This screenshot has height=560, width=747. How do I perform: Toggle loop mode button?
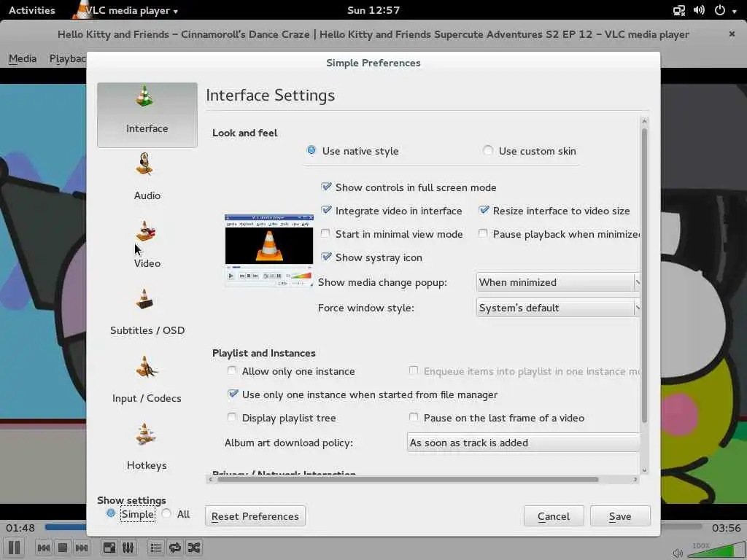click(175, 548)
